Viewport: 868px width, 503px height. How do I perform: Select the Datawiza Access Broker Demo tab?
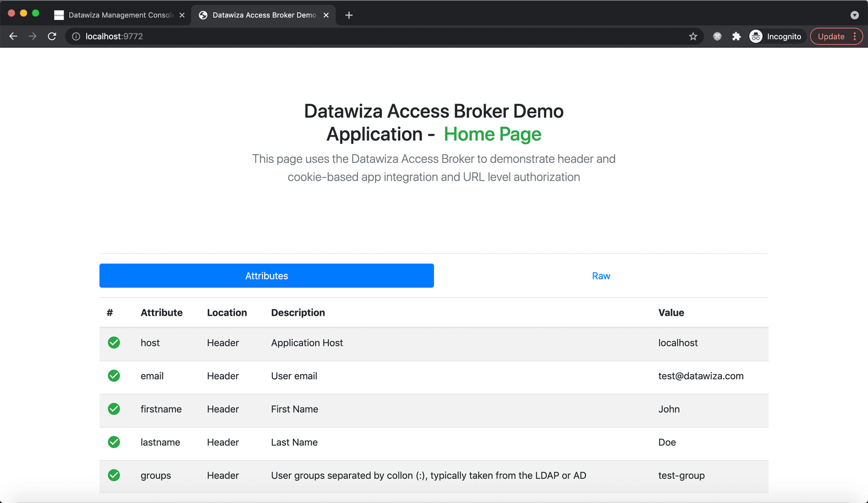[x=263, y=15]
